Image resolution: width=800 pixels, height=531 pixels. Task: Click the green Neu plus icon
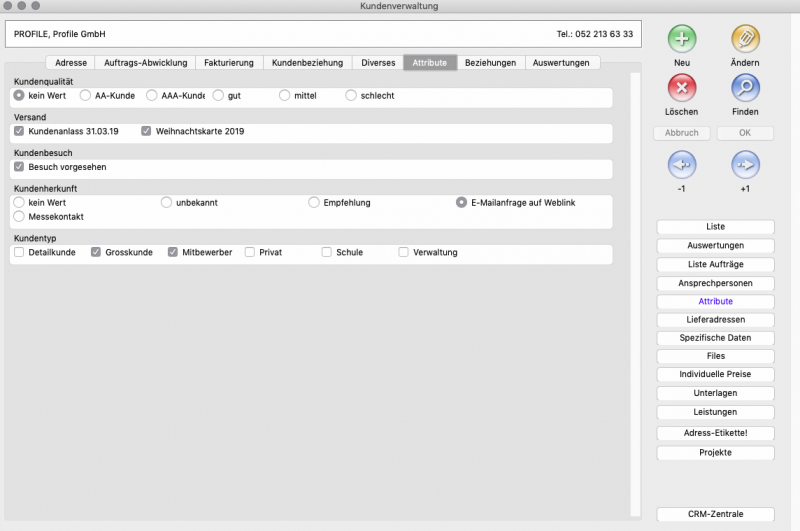[682, 39]
